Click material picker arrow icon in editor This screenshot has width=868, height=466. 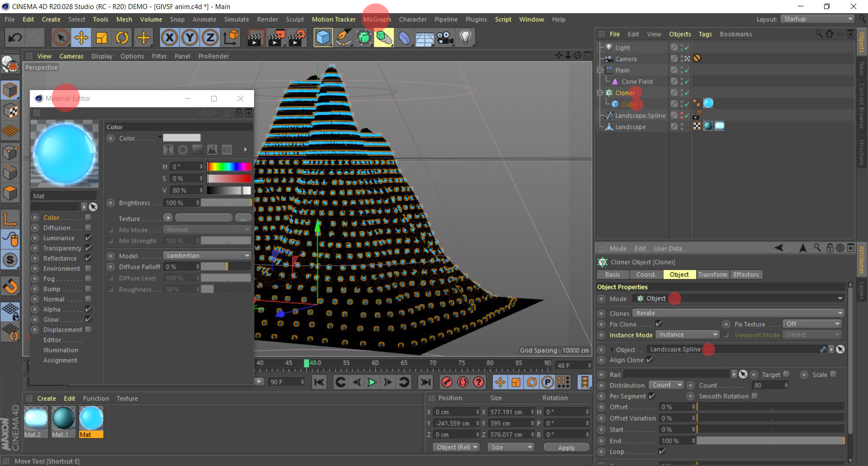tap(93, 207)
